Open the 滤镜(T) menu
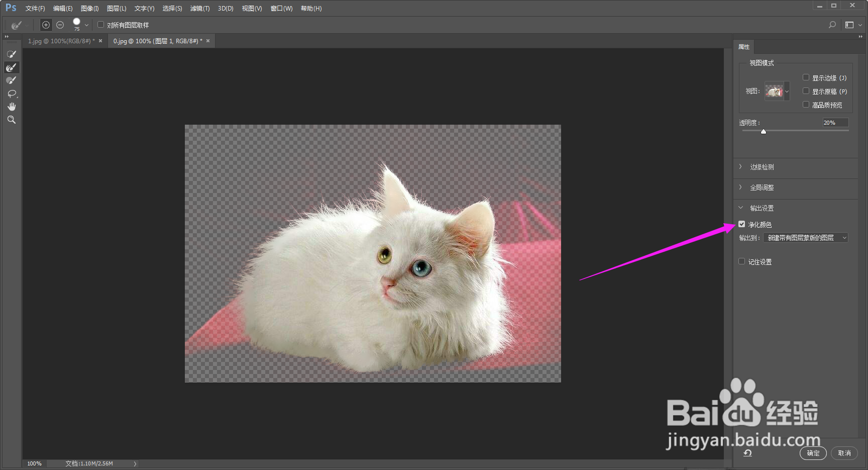 200,9
